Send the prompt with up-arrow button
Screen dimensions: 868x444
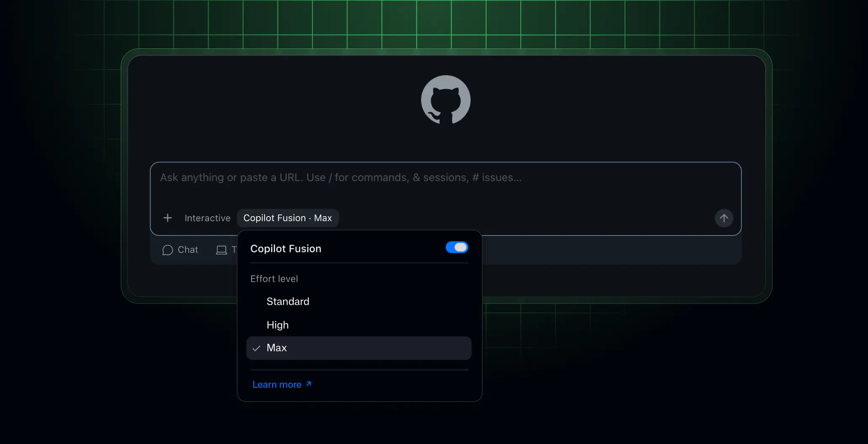point(724,218)
